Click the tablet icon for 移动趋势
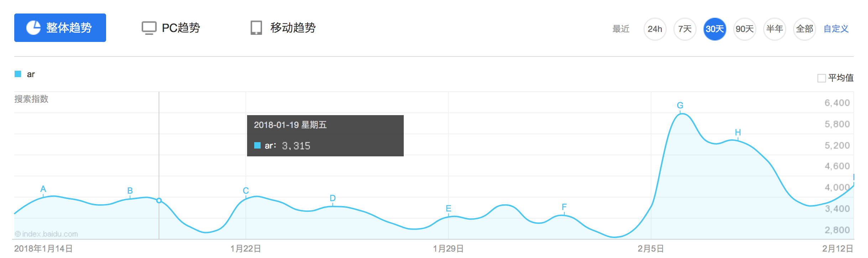The width and height of the screenshot is (868, 258). point(256,28)
